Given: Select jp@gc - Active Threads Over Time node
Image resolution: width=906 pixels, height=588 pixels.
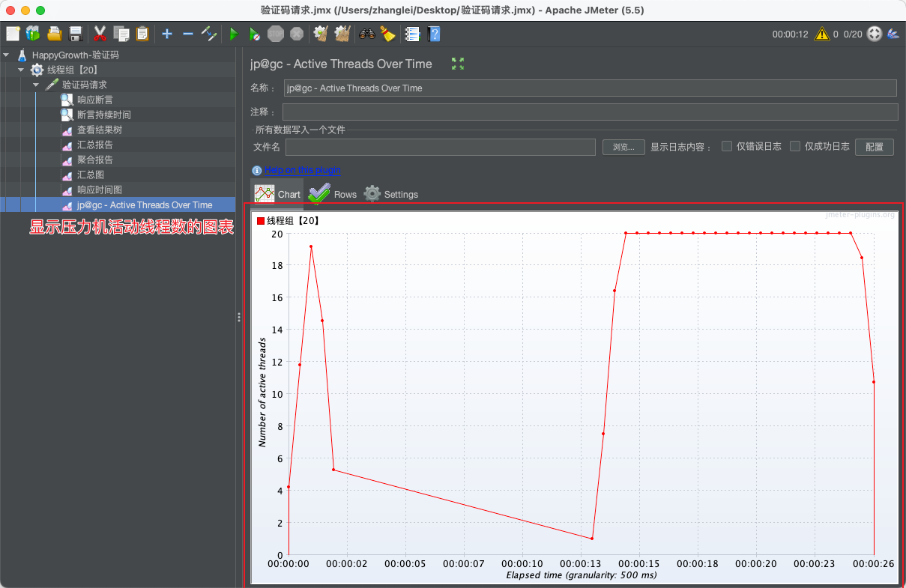Looking at the screenshot, I should [144, 204].
